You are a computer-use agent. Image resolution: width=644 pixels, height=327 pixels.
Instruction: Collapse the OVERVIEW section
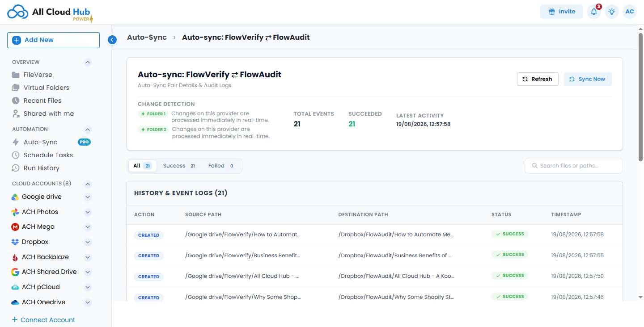(x=88, y=62)
